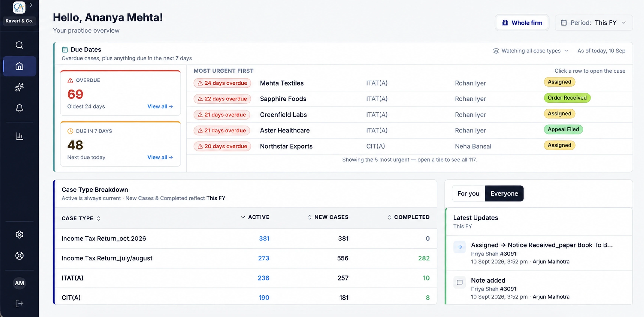Click View all in the Overdue tile
Viewport: 644px width, 317px height.
(160, 106)
